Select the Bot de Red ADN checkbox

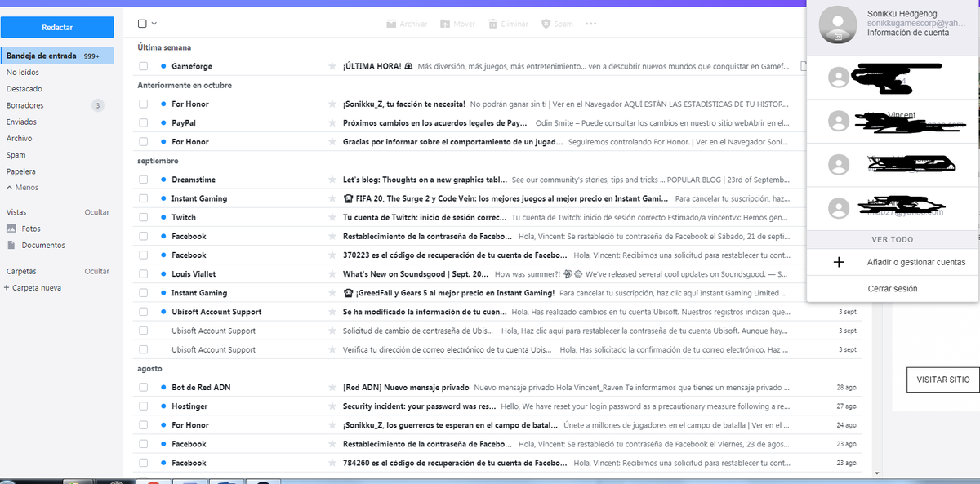(x=144, y=388)
